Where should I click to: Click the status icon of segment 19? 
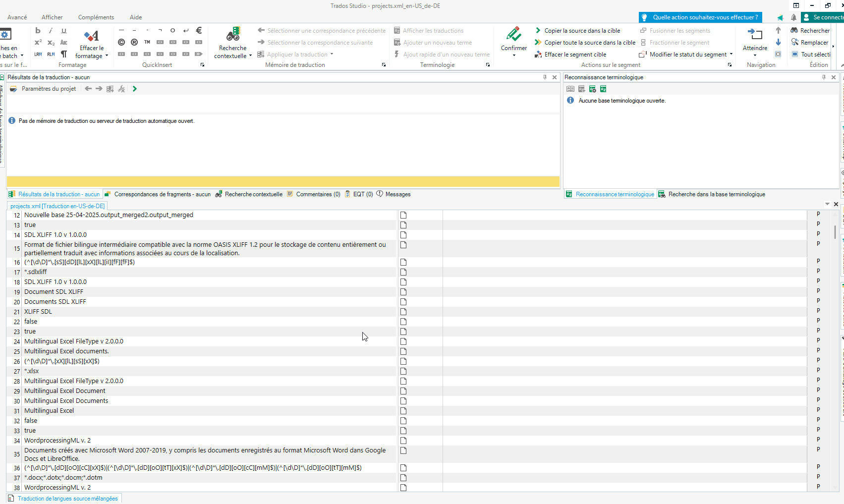point(403,292)
